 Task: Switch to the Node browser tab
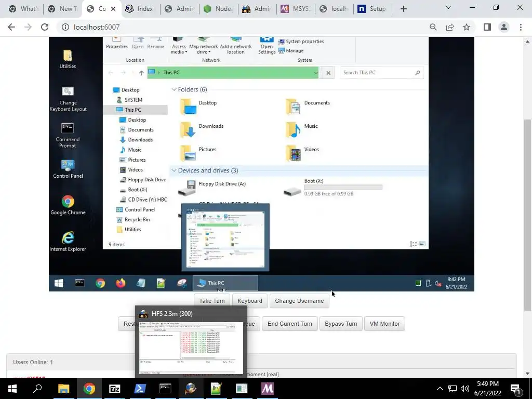pyautogui.click(x=218, y=9)
